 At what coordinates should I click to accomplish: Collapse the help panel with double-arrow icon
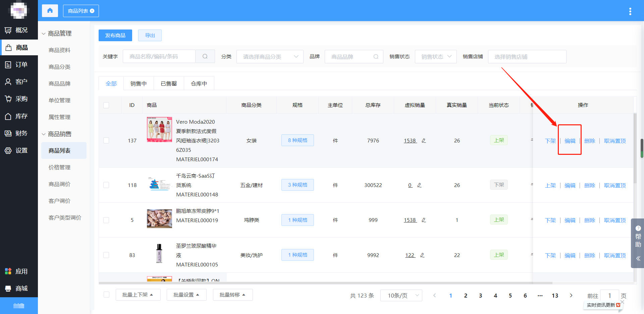pos(638,258)
